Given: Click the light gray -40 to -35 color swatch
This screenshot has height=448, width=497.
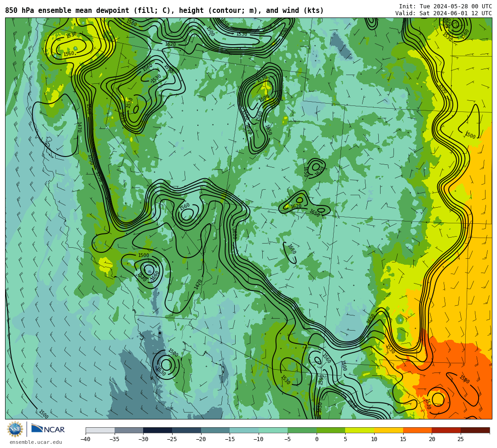Looking at the screenshot, I should point(100,430).
